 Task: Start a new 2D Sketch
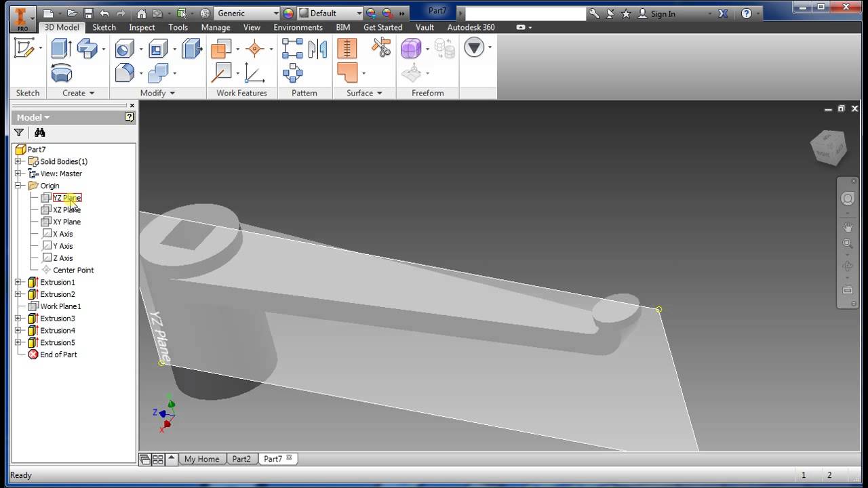pyautogui.click(x=24, y=48)
